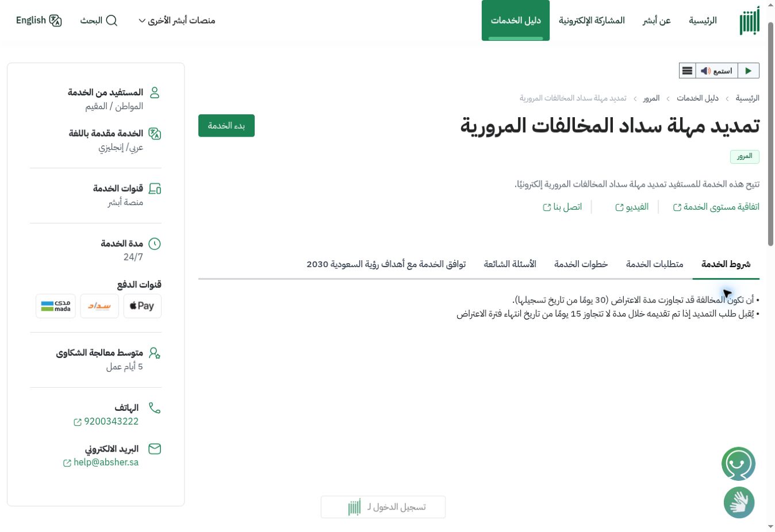Click the SADAD payment icon
The image size is (775, 532).
click(x=99, y=306)
